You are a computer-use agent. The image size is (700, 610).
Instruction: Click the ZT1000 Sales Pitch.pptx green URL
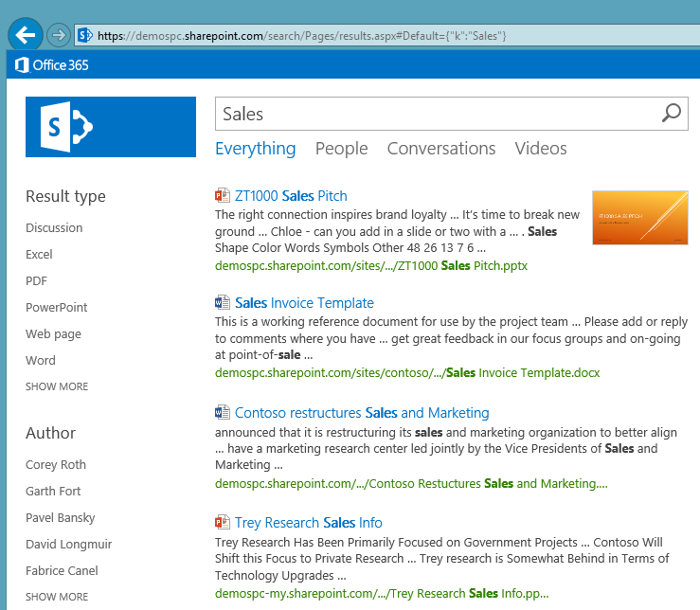(371, 266)
